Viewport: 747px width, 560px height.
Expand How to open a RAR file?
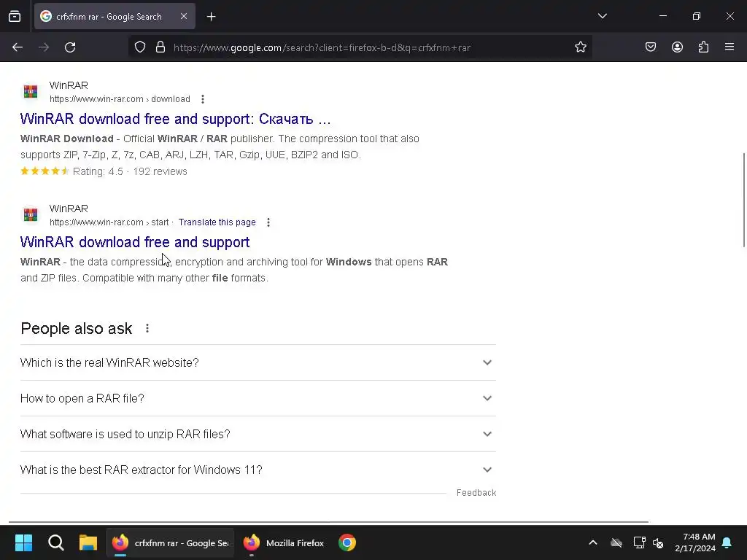coord(258,399)
